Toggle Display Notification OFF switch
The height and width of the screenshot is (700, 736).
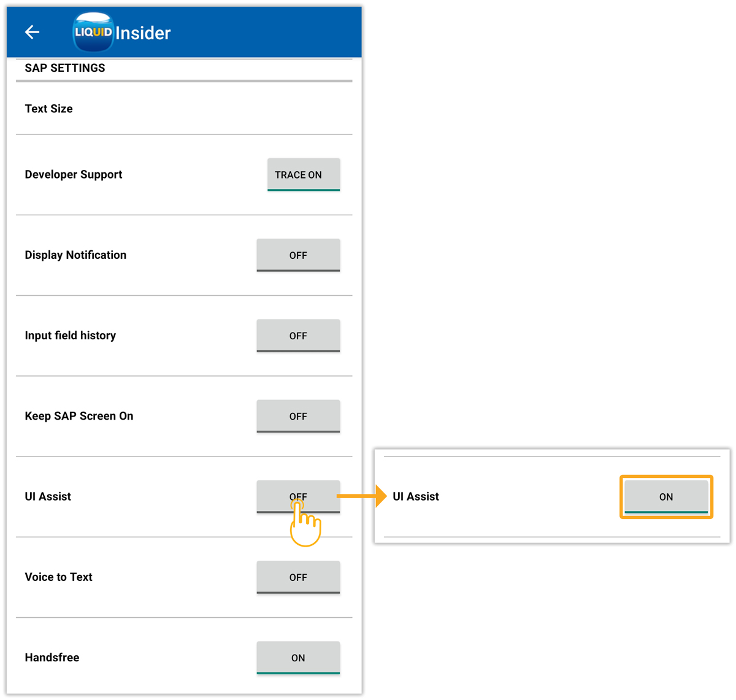point(298,255)
